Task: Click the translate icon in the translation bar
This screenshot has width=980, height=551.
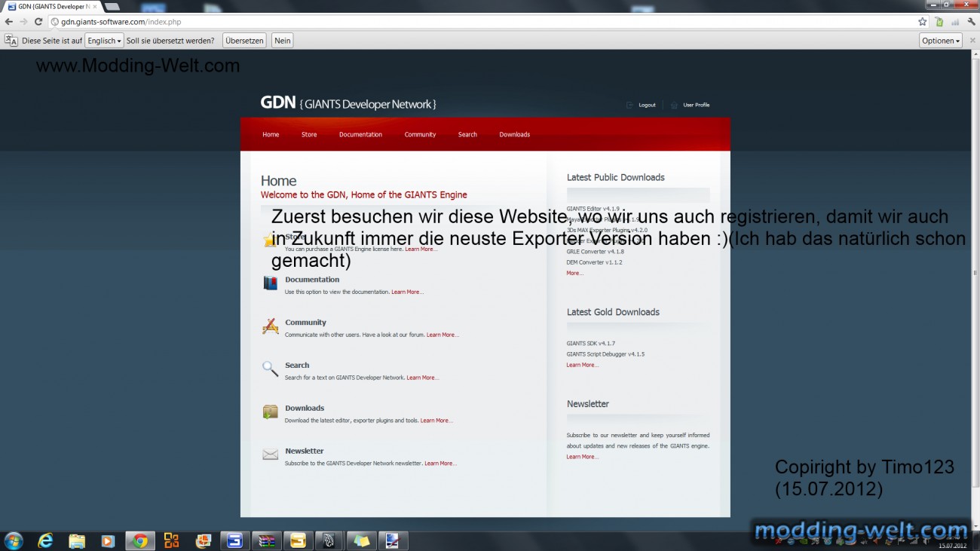Action: (x=11, y=40)
